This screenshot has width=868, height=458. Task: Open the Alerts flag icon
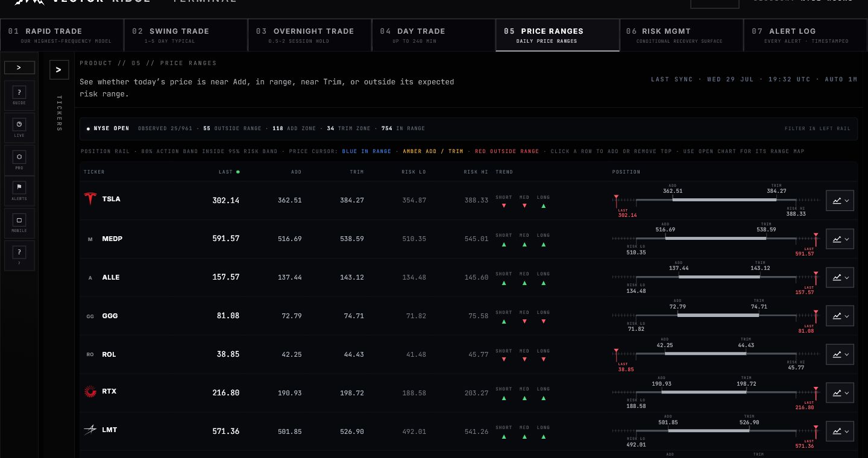[x=19, y=190]
